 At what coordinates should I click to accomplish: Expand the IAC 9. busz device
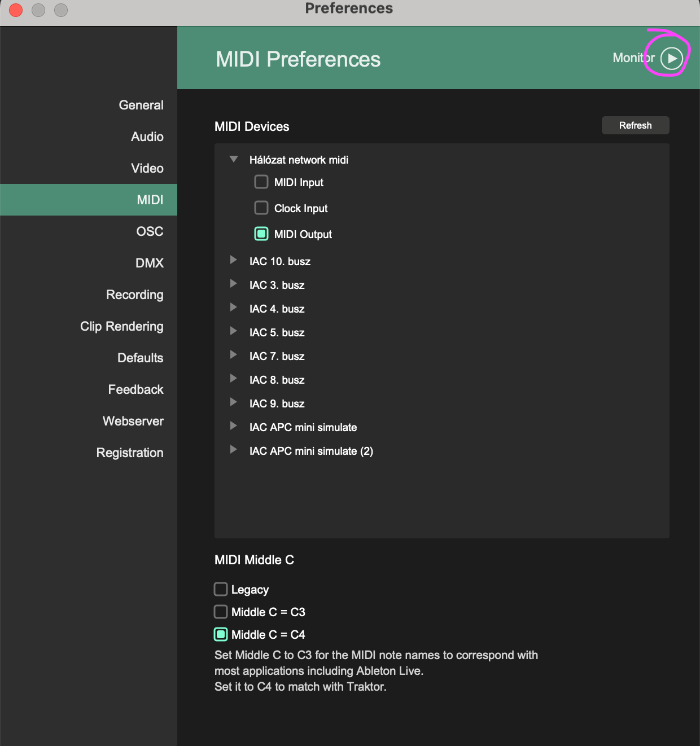[234, 402]
